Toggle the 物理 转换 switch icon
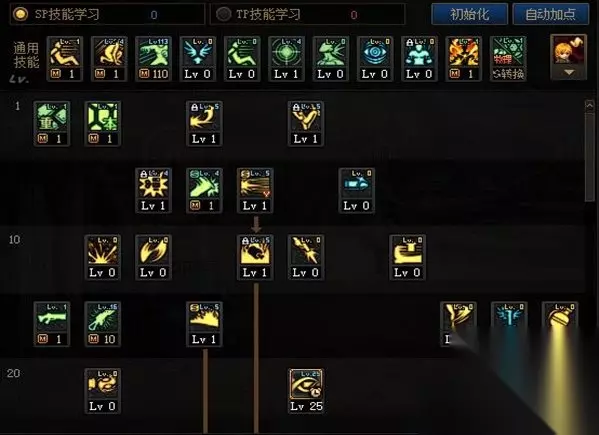 coord(508,58)
